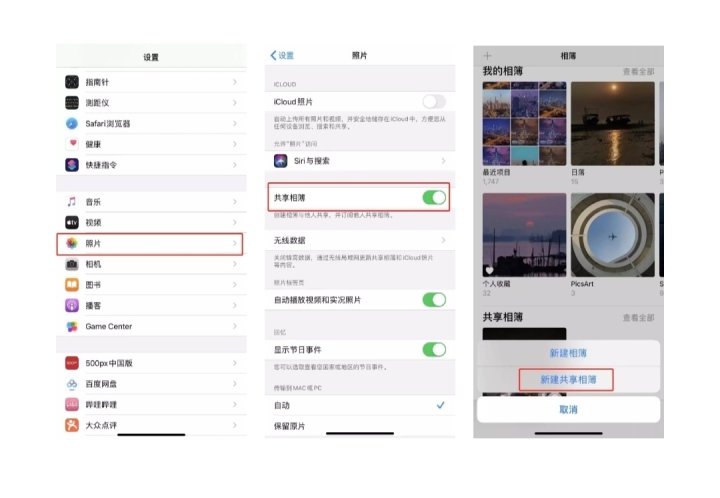Image resolution: width=720 pixels, height=498 pixels.
Task: Select 自动 transfer option
Action: [360, 405]
